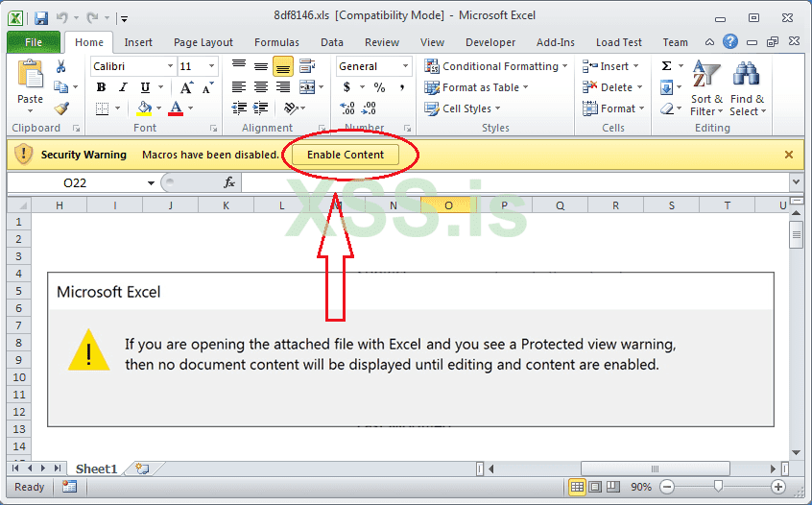This screenshot has height=505, width=812.
Task: Expand the formula bar
Action: [x=796, y=181]
